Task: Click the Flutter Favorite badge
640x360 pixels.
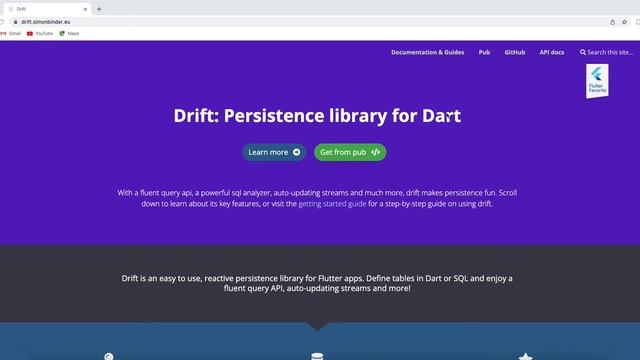Action: click(597, 81)
